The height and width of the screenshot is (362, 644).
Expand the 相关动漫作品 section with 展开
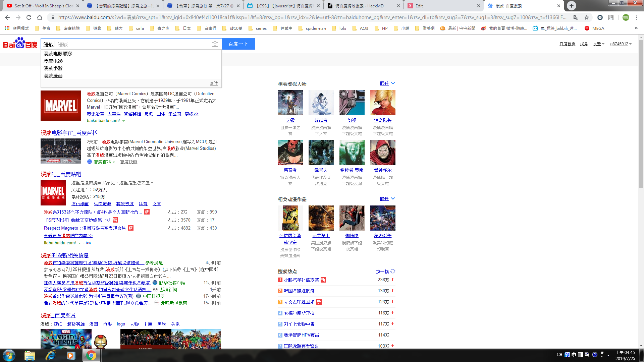tap(387, 199)
